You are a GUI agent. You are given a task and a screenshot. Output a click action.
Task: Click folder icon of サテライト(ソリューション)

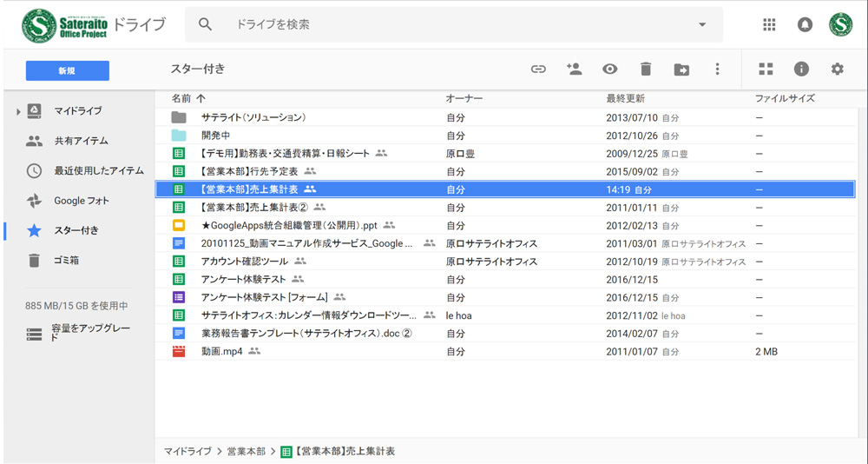(x=178, y=117)
